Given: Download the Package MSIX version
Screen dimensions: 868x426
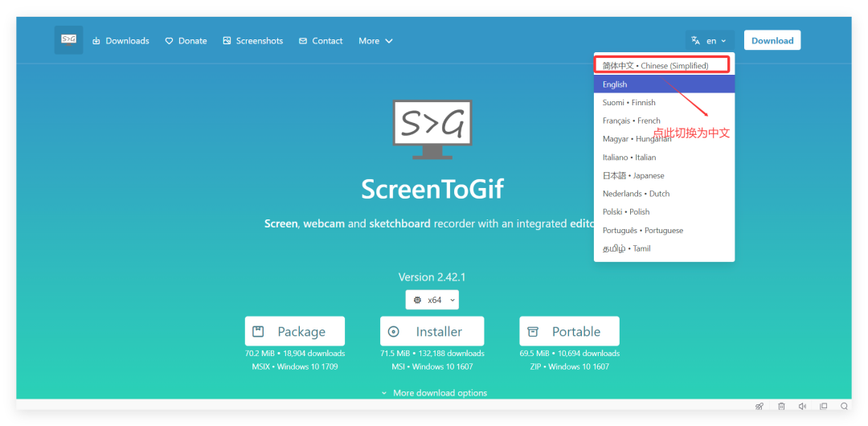Looking at the screenshot, I should point(295,331).
